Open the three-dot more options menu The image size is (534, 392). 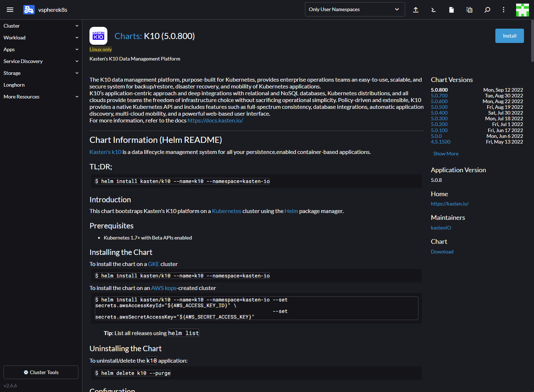coord(504,10)
